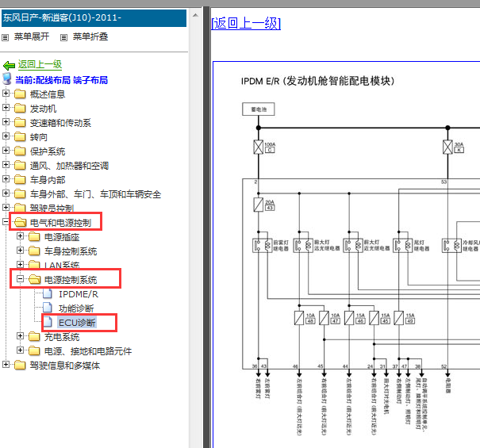Click the 发动机 folder icon

coord(20,109)
